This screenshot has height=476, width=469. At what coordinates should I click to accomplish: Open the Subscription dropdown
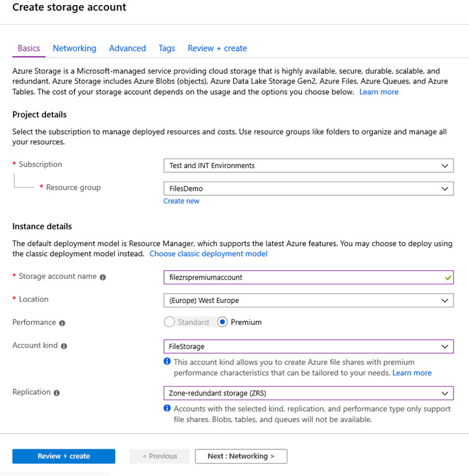pyautogui.click(x=308, y=165)
